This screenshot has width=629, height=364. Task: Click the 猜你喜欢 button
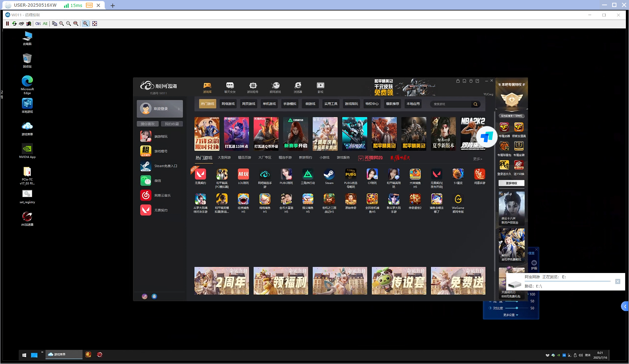click(x=148, y=124)
